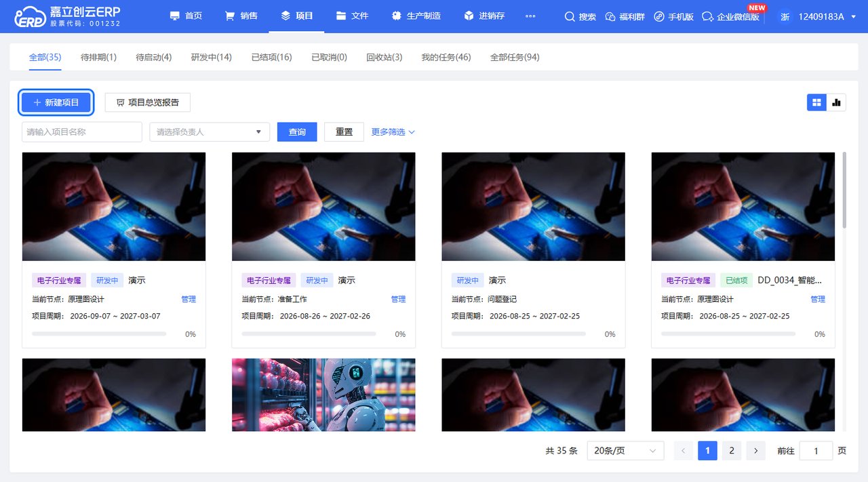This screenshot has height=482, width=868.
Task: Open the 项目总览报告 report
Action: (x=148, y=102)
